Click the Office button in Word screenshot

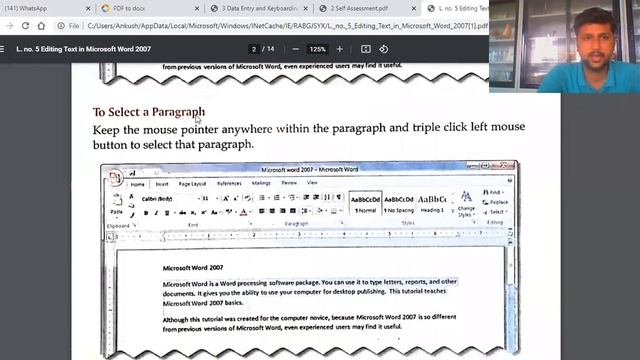[115, 177]
